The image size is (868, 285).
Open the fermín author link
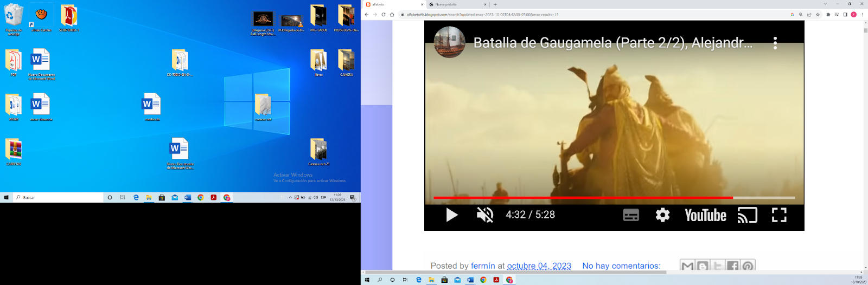(x=483, y=266)
